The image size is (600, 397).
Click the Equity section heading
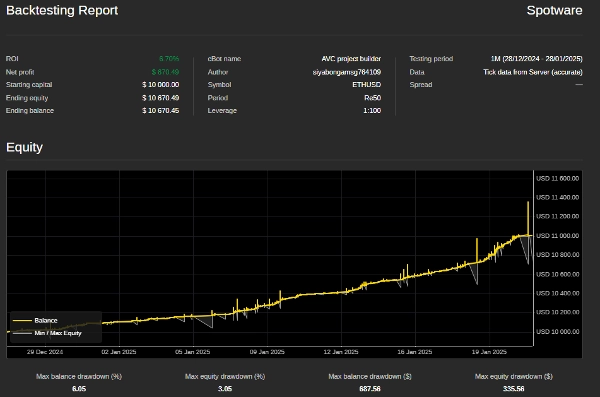[x=24, y=147]
